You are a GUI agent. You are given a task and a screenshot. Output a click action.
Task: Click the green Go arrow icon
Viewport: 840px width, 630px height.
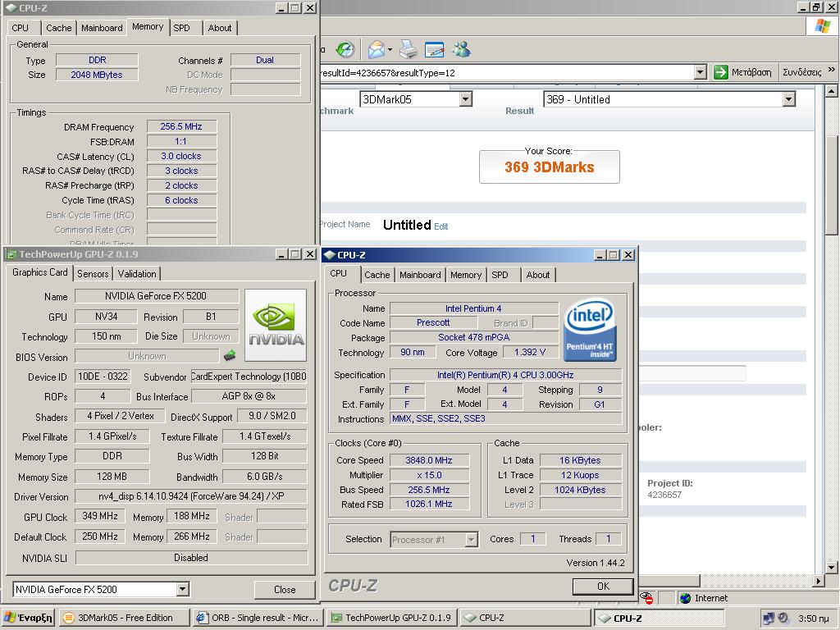coord(721,72)
